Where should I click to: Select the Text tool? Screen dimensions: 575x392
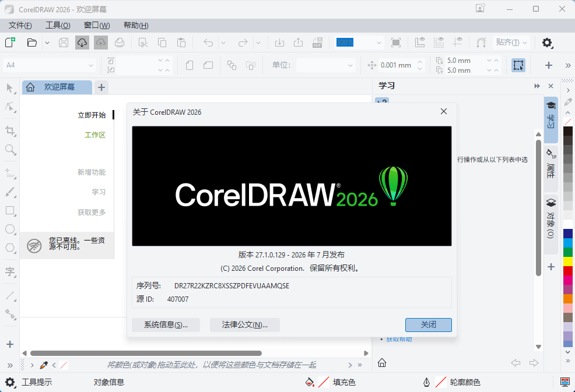[x=10, y=271]
